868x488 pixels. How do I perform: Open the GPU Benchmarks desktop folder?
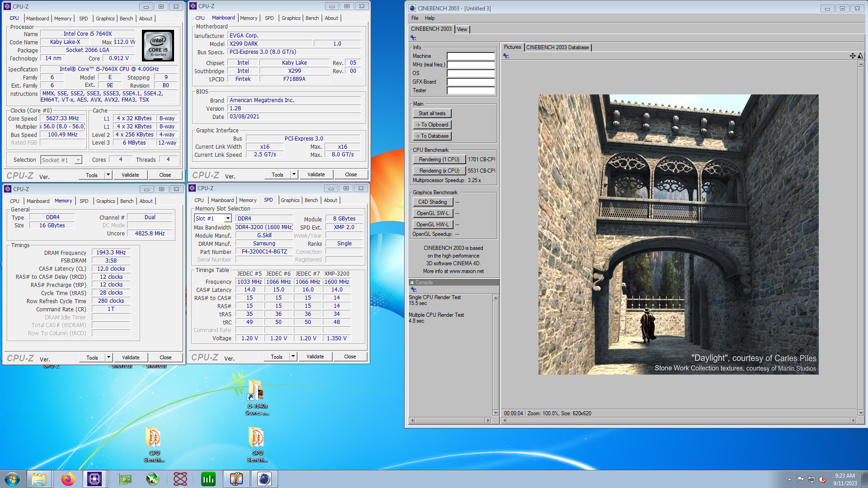(257, 445)
